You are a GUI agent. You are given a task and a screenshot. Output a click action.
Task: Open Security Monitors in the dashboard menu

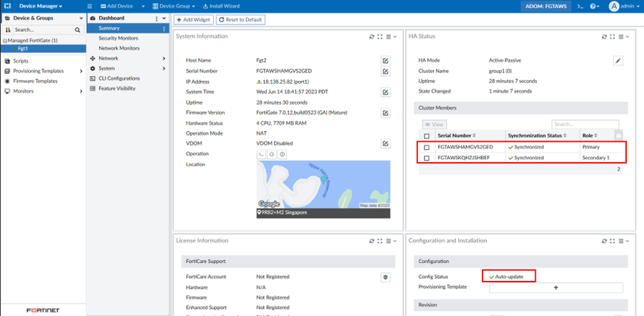click(118, 38)
